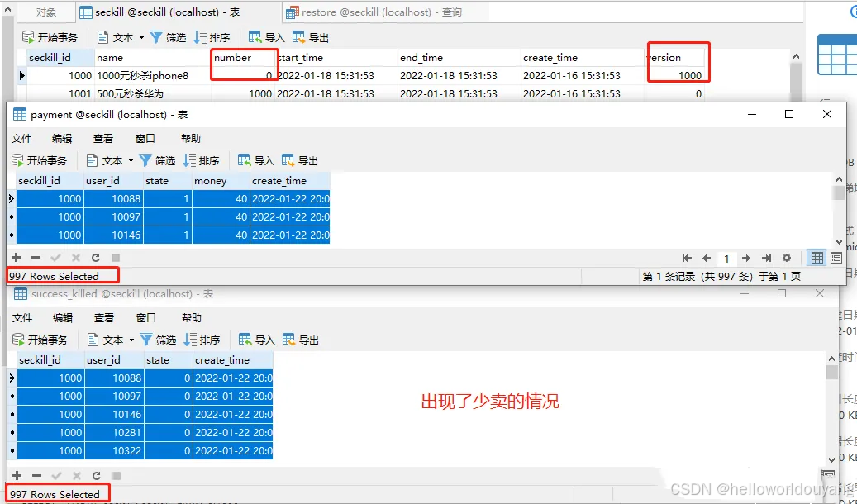Click refresh icon in success_killed window

(96, 476)
